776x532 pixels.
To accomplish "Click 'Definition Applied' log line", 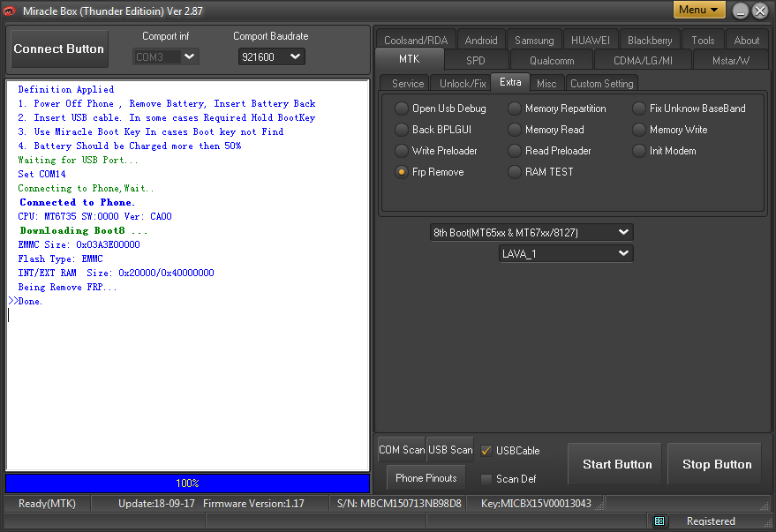I will pyautogui.click(x=66, y=89).
